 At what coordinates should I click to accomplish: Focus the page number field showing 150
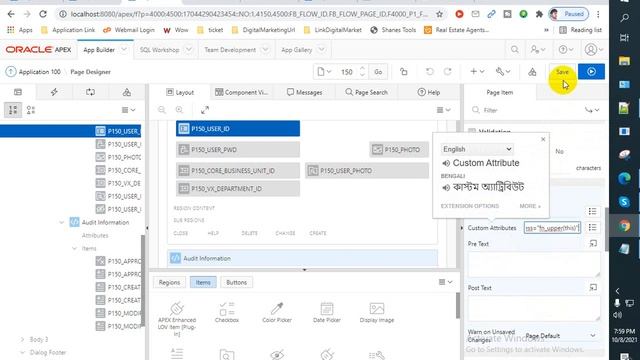(x=347, y=72)
